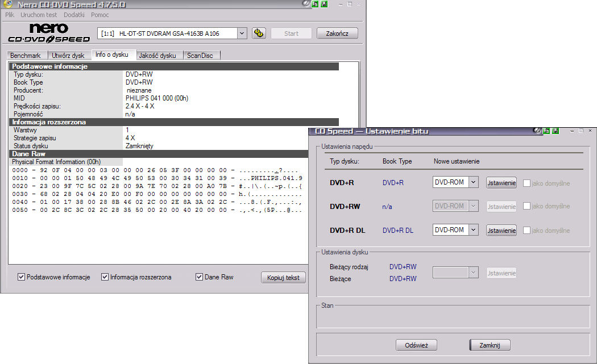Click the dark Dane Raw section header
The image size is (597, 364).
click(159, 154)
